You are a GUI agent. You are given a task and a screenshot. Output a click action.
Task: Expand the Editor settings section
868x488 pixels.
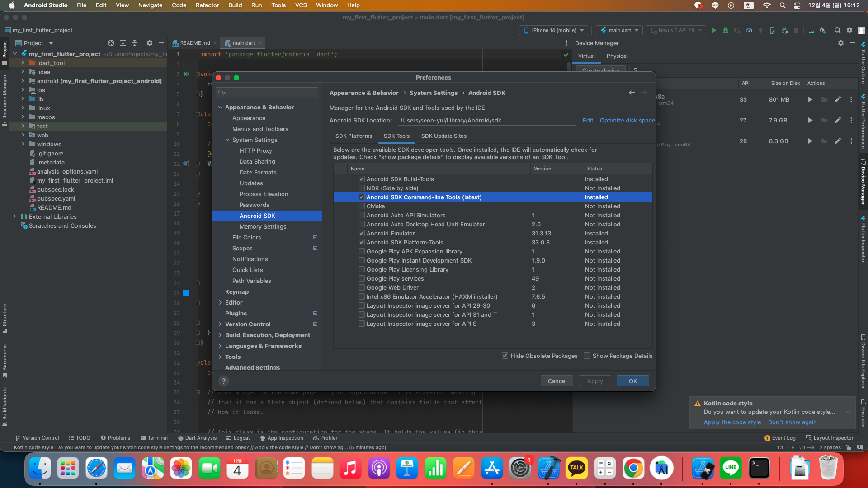click(x=220, y=302)
